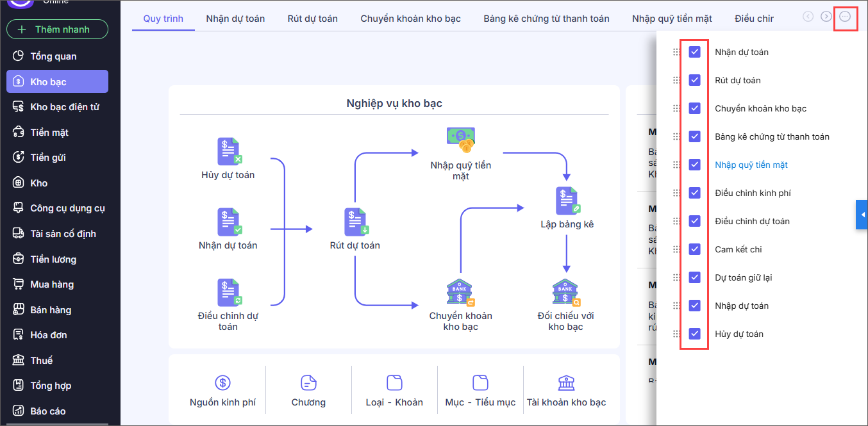The width and height of the screenshot is (868, 426).
Task: Click the Đối chiếu với kho bạc icon
Action: (565, 293)
